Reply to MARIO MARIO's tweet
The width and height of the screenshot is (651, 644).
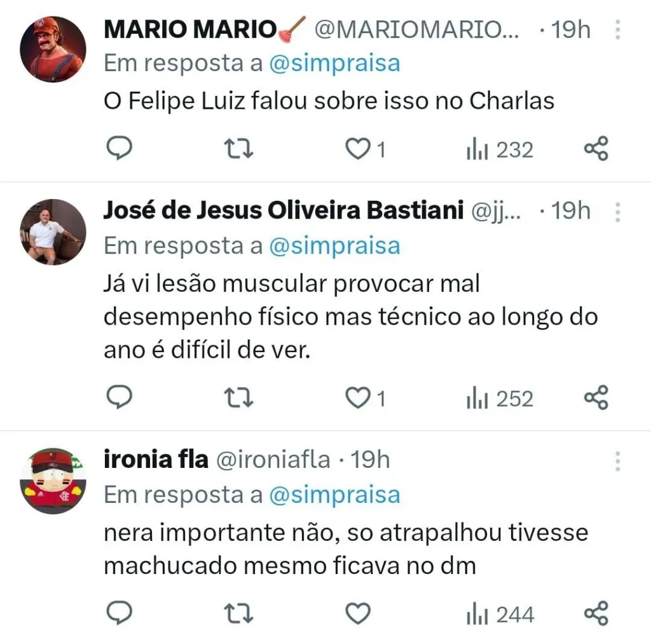tap(118, 149)
